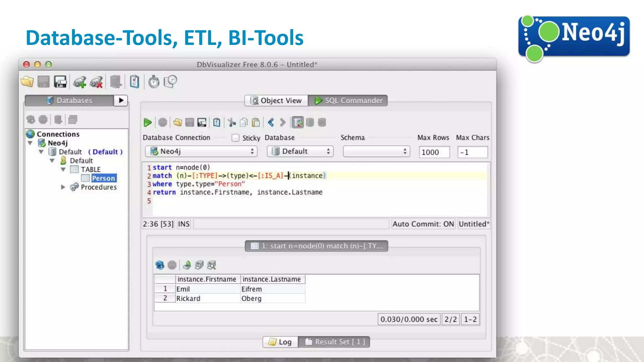Open find in grid magnifier icon
The width and height of the screenshot is (644, 362).
212,265
